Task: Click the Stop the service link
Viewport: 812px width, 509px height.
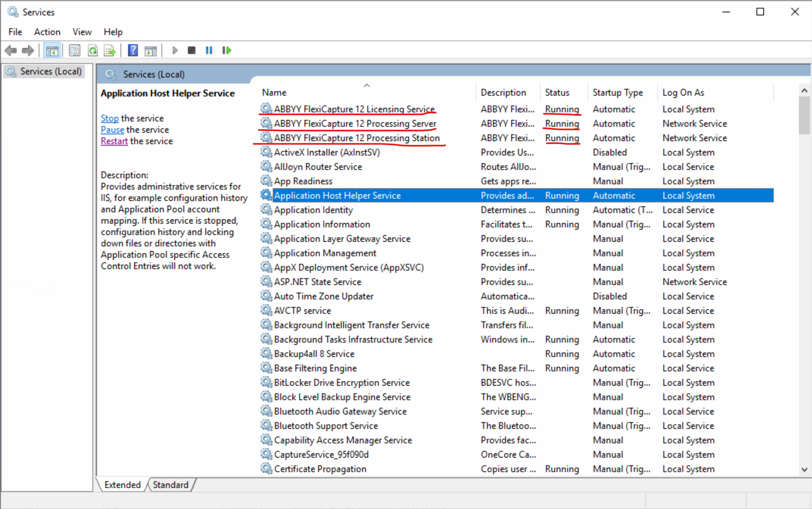Action: tap(109, 119)
